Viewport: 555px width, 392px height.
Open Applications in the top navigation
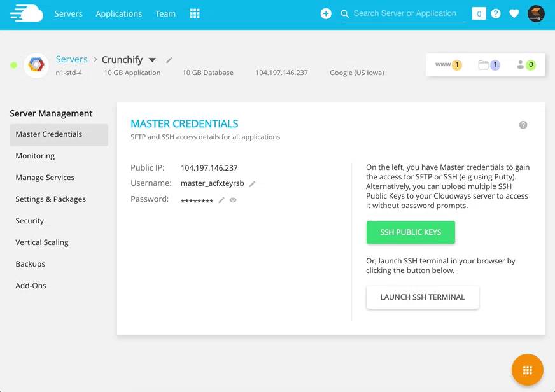coord(118,13)
